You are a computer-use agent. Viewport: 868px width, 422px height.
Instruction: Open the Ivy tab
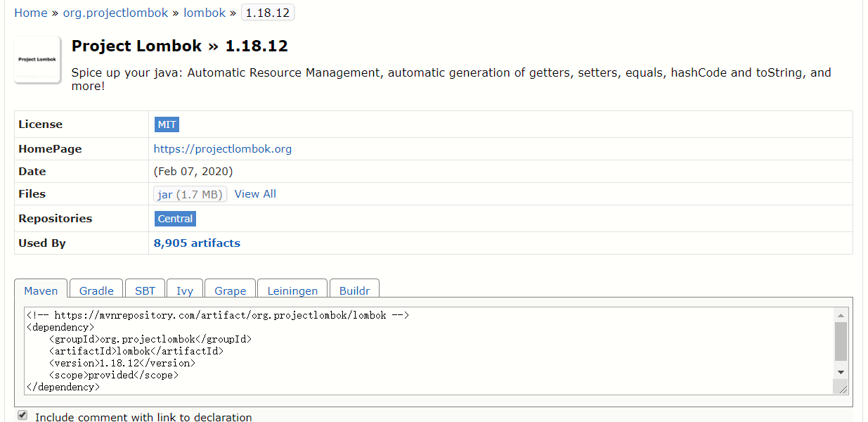(185, 290)
